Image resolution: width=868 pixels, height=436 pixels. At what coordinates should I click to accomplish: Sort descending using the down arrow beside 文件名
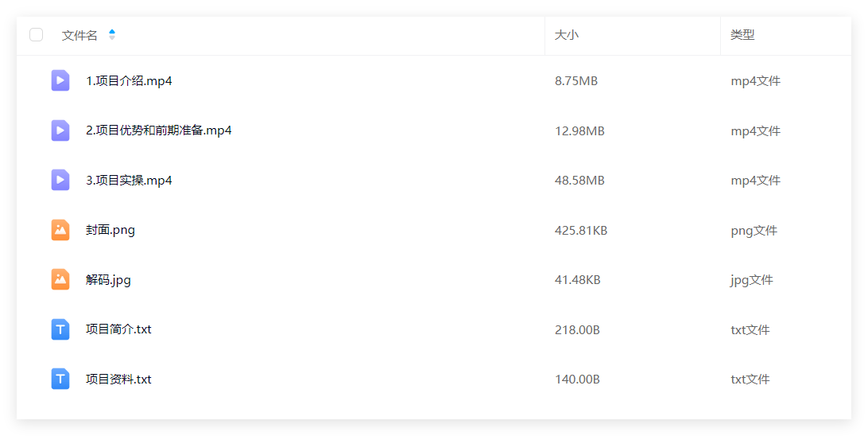pos(112,37)
